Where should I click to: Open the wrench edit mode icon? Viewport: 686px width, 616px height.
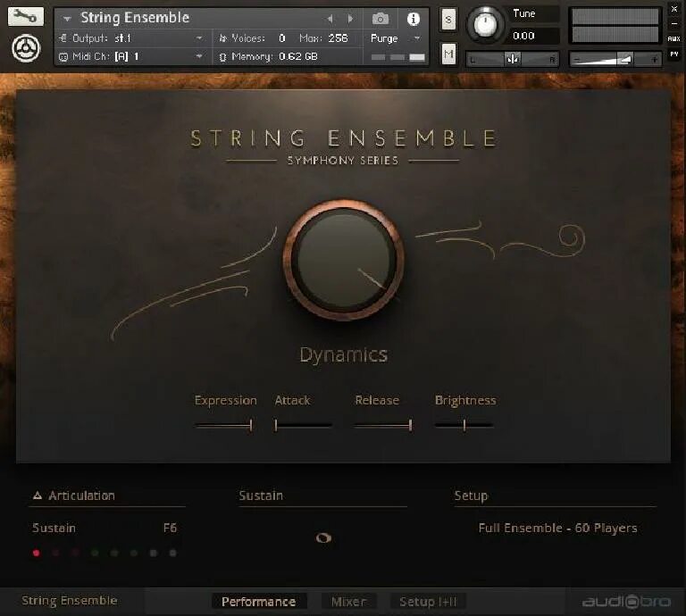click(26, 17)
